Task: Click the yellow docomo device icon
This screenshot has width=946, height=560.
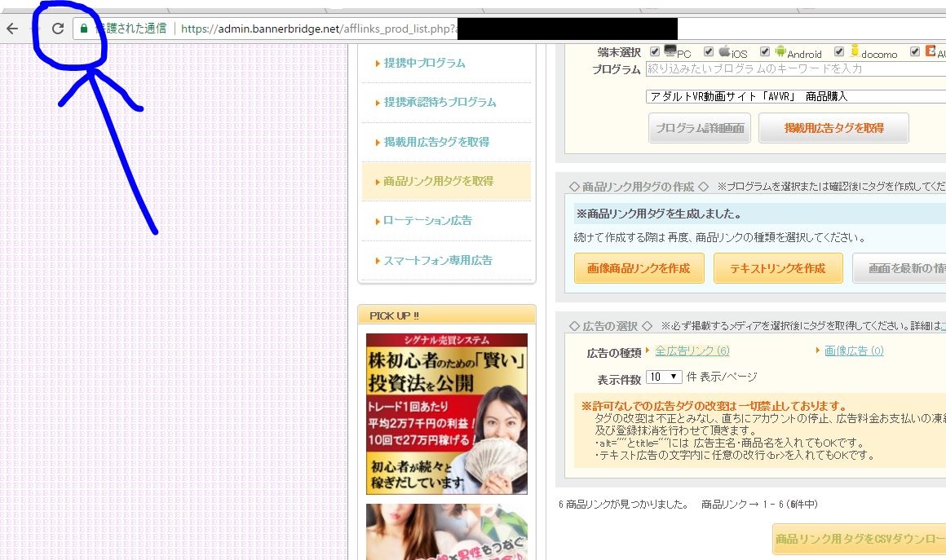Action: [x=855, y=51]
